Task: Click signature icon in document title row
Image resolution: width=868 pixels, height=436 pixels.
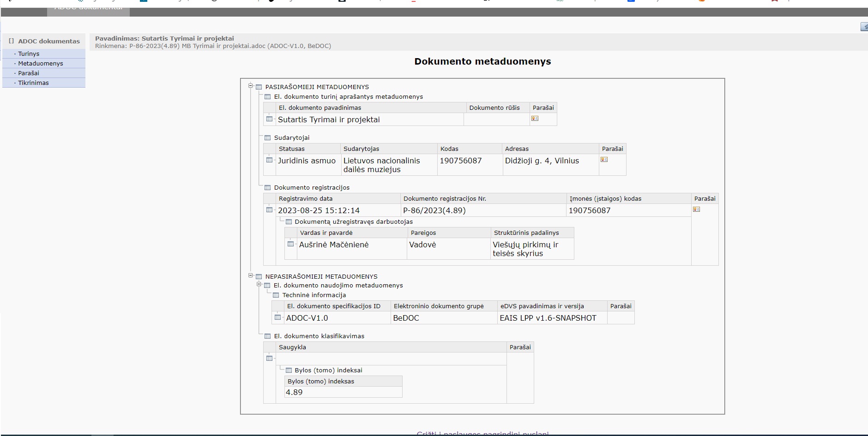Action: (535, 119)
